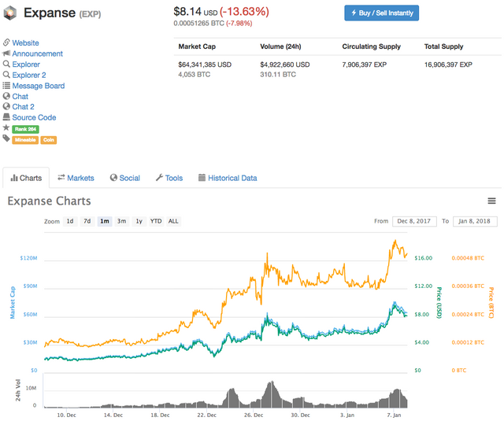This screenshot has height=421, width=504.
Task: Click the From date field Dec 8, 2017
Action: pyautogui.click(x=414, y=221)
